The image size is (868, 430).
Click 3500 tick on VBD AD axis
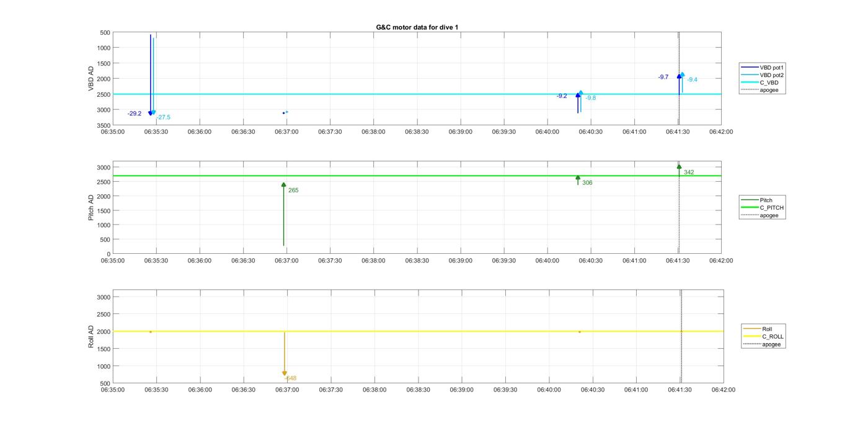pyautogui.click(x=103, y=125)
